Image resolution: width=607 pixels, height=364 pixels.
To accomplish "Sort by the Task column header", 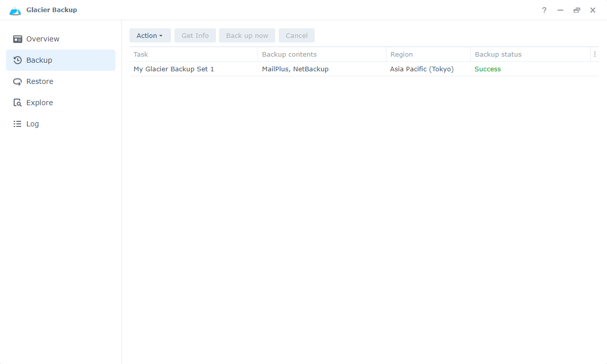I will 141,54.
